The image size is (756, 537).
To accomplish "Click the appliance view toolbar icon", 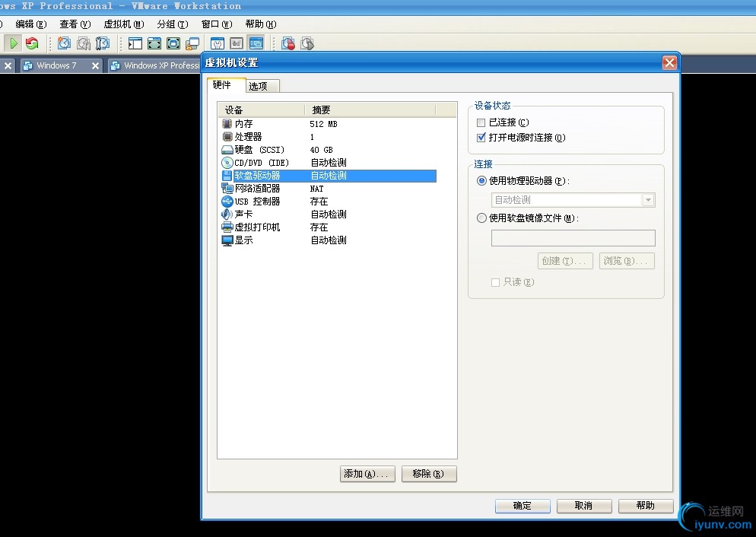I will 237,43.
